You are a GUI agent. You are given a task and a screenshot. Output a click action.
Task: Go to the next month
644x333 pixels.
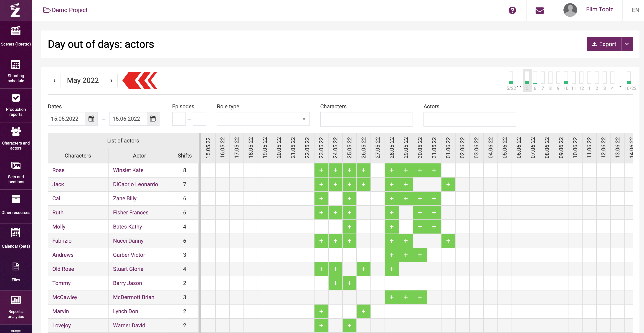(x=111, y=81)
